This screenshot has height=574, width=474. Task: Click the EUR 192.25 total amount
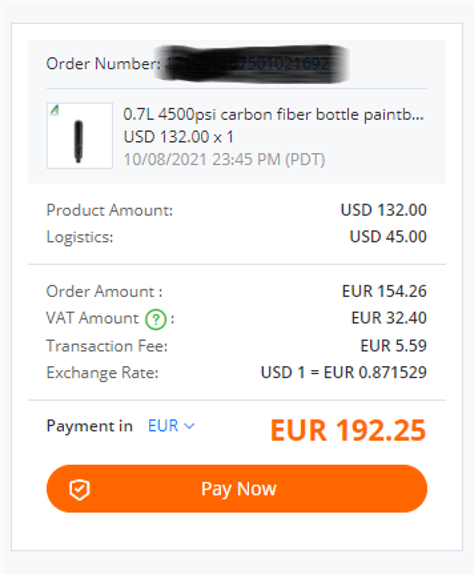tap(348, 430)
